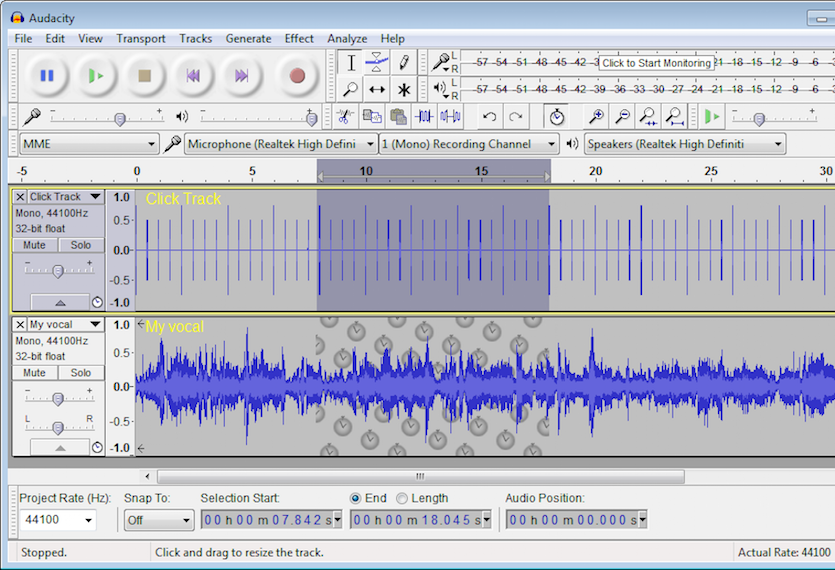Click Fit Project in window icon
Screen dimensions: 835x570
675,116
